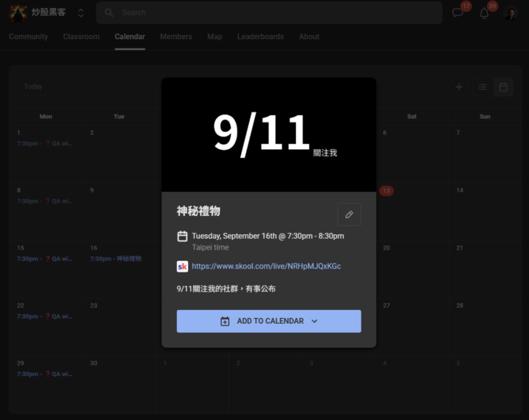The image size is (529, 420).
Task: Click the event description 9/11關注我的社群
Action: pyautogui.click(x=226, y=289)
